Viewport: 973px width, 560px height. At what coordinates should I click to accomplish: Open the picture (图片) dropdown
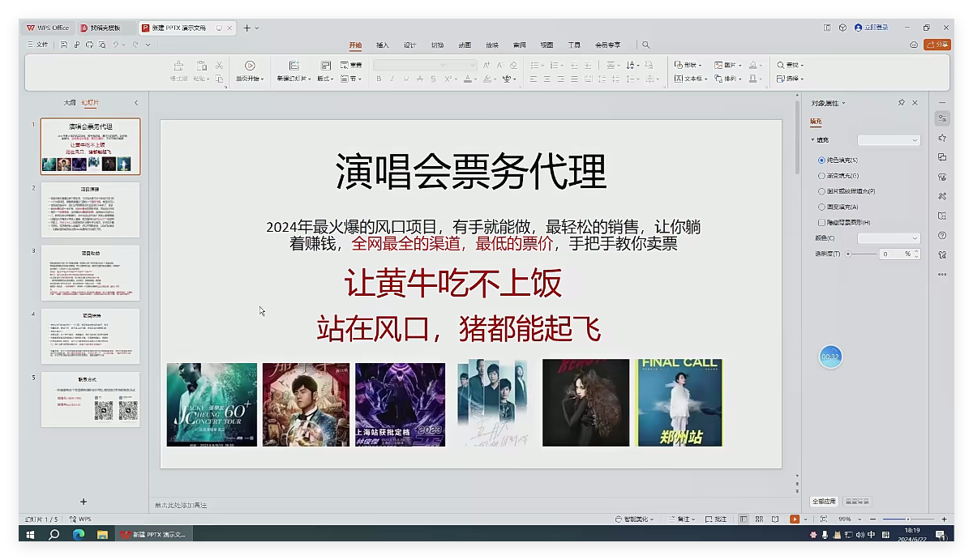point(728,65)
